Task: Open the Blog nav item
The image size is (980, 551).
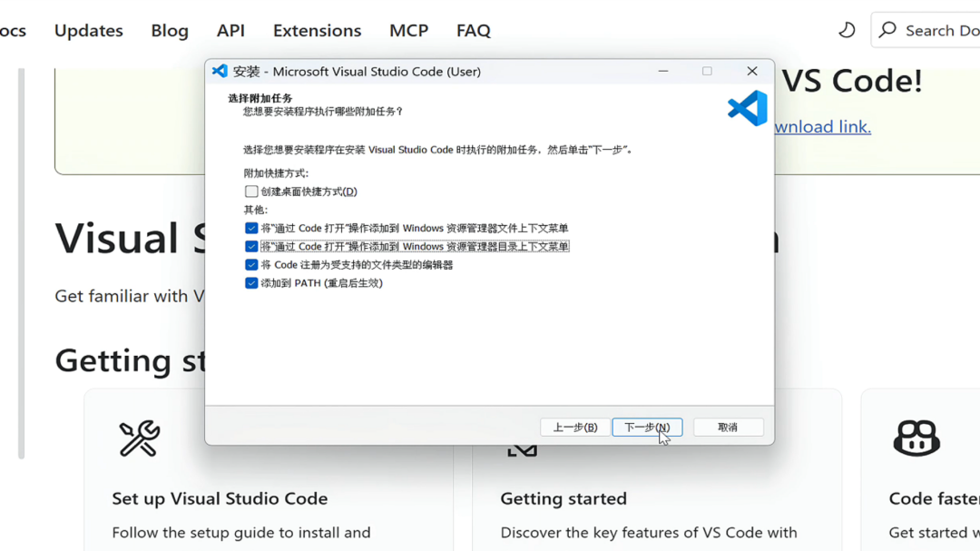Action: click(x=170, y=30)
